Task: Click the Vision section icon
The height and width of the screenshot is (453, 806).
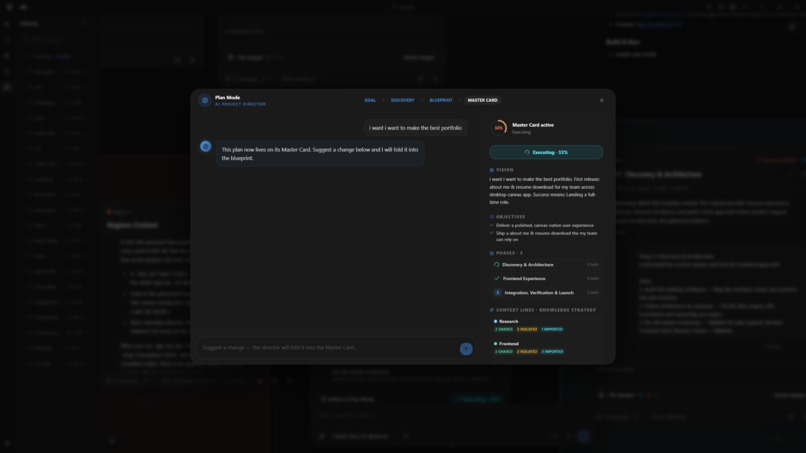Action: click(x=492, y=170)
